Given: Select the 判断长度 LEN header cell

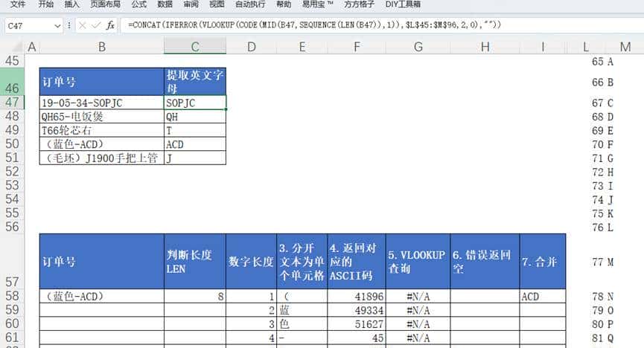Looking at the screenshot, I should tap(194, 262).
